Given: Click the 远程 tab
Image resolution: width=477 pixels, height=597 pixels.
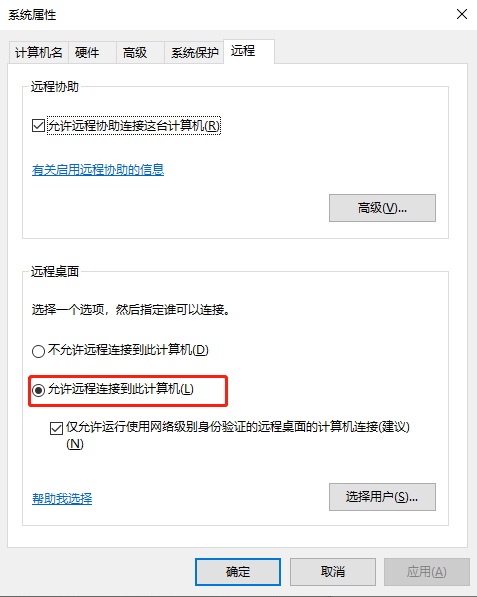Looking at the screenshot, I should (x=249, y=51).
